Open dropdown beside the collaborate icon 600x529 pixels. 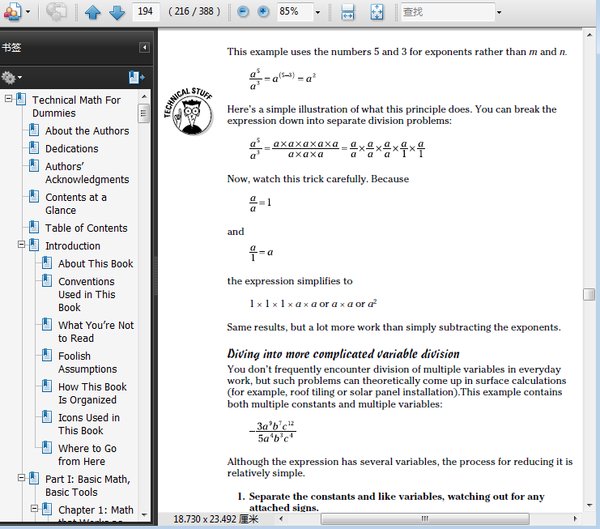pos(28,12)
